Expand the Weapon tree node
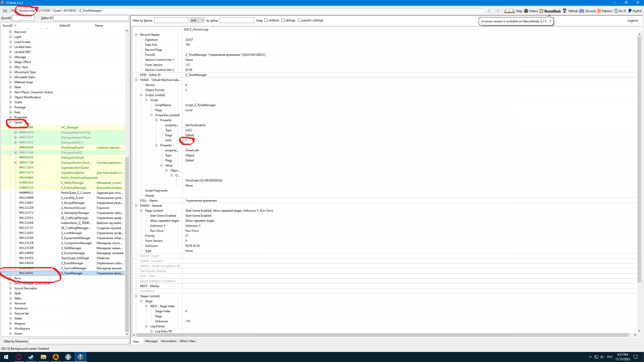The image size is (644, 362). pos(10,323)
